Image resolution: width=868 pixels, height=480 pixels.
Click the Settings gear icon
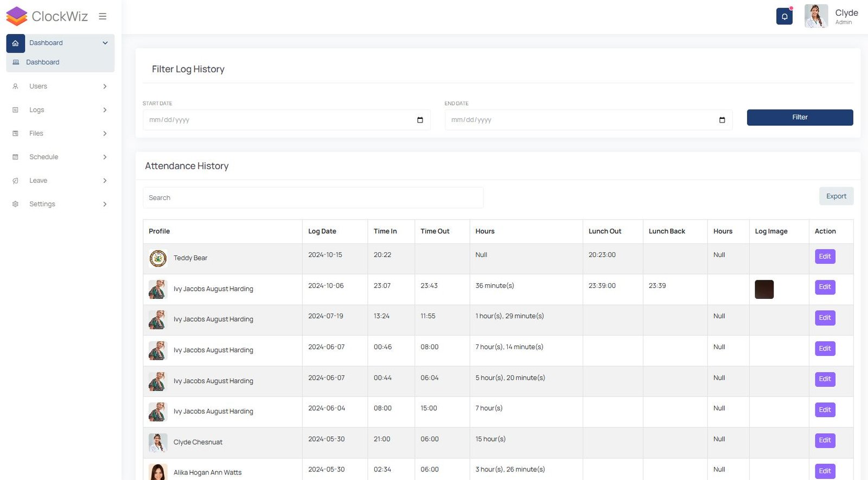(15, 204)
